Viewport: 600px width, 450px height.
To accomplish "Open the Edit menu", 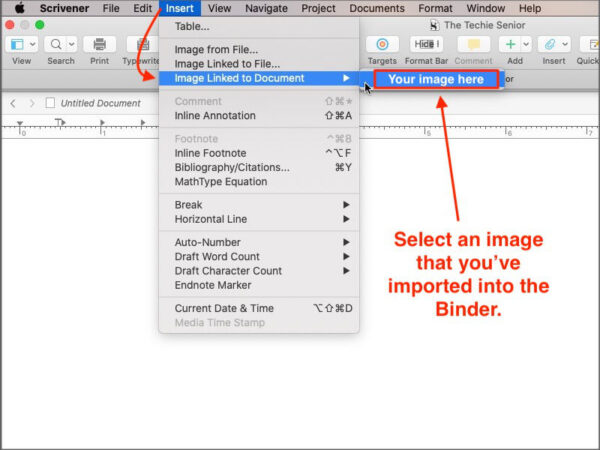I will (142, 8).
